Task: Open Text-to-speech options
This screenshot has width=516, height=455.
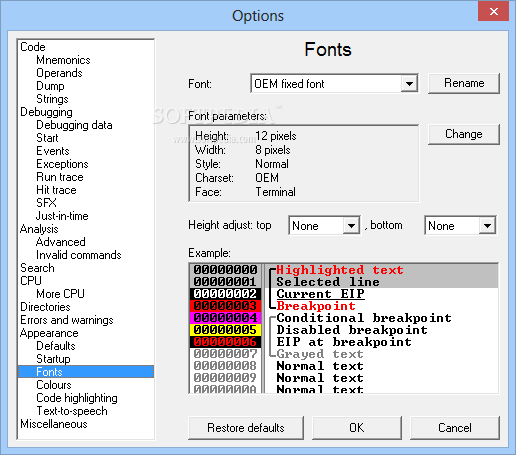Action: click(x=72, y=411)
